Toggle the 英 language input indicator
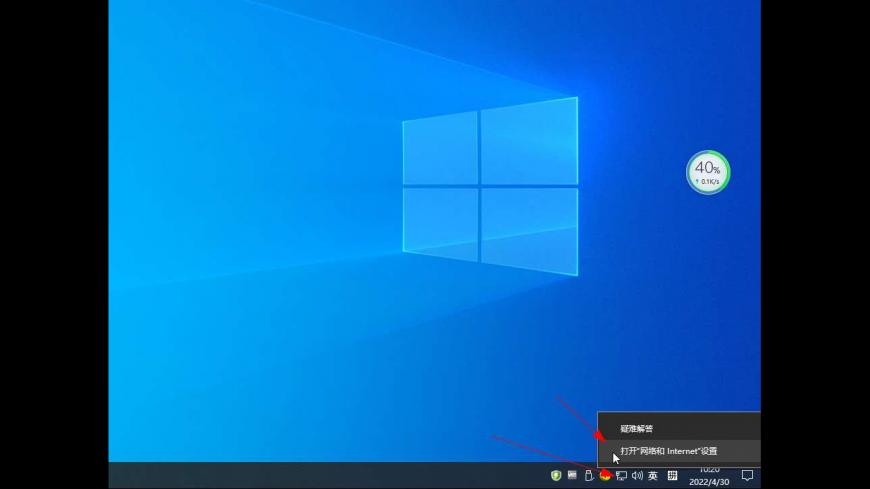 click(653, 476)
